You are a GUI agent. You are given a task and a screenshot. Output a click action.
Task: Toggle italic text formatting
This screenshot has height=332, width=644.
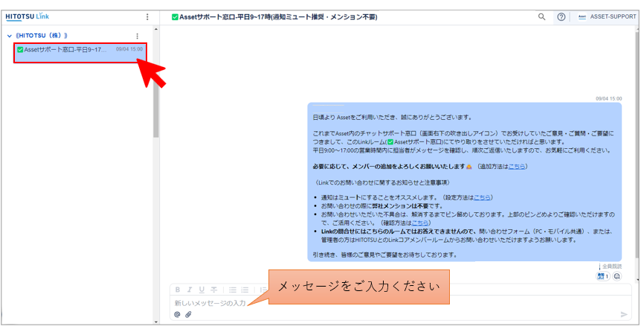(190, 290)
